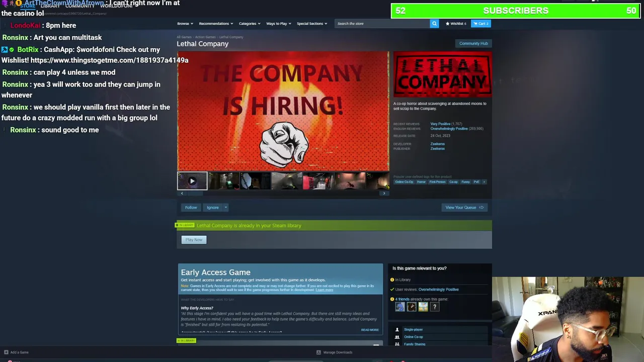Viewport: 644px width, 362px height.
Task: Open Family Sharing category link
Action: (x=415, y=344)
